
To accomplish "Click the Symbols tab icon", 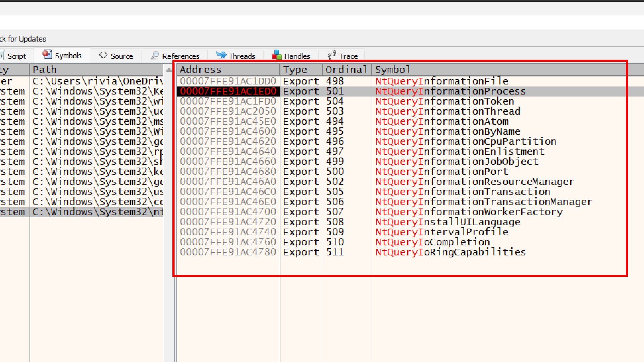I will [47, 54].
